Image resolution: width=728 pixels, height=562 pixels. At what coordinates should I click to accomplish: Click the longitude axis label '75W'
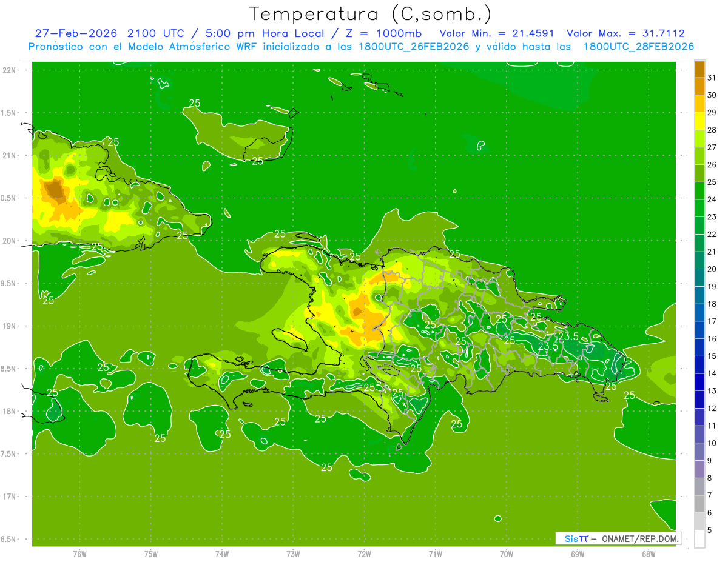pyautogui.click(x=151, y=554)
